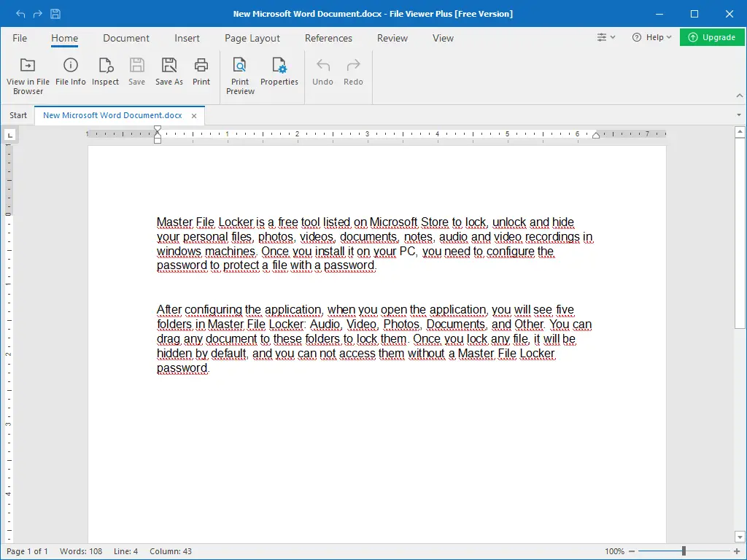Close the New Microsoft Word Document.docx tab
Viewport: 747px width, 560px height.
click(x=194, y=116)
